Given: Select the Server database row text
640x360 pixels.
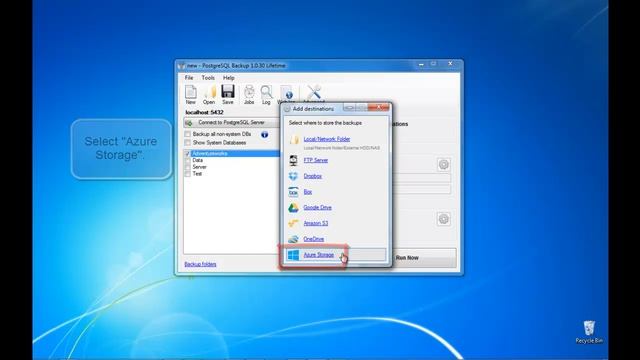Looking at the screenshot, I should click(200, 167).
